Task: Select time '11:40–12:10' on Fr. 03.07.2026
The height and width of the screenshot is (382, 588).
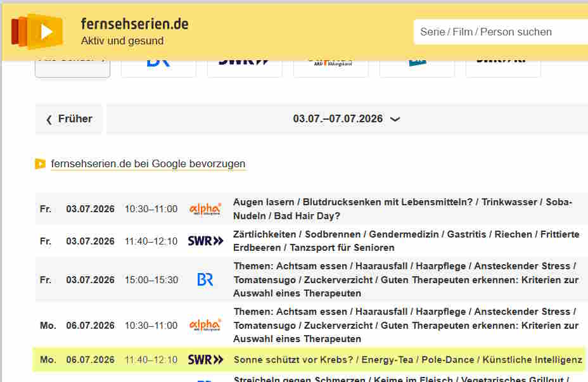Action: 151,241
